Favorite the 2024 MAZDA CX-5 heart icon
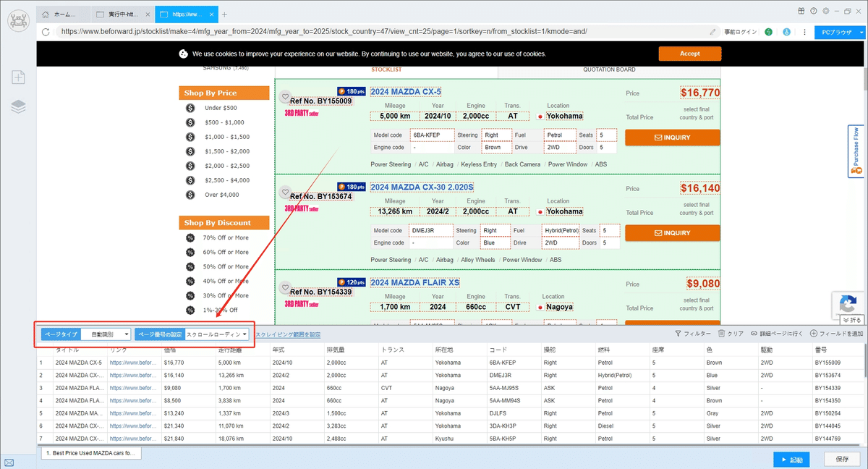The image size is (868, 469). point(286,96)
